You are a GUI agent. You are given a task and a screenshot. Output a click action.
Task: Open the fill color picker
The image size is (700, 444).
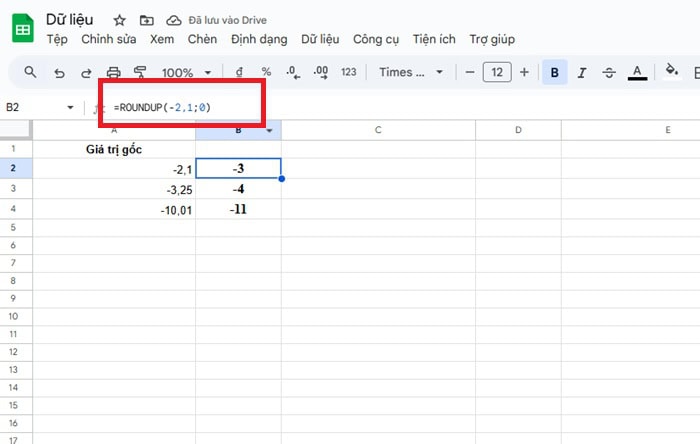pos(671,72)
